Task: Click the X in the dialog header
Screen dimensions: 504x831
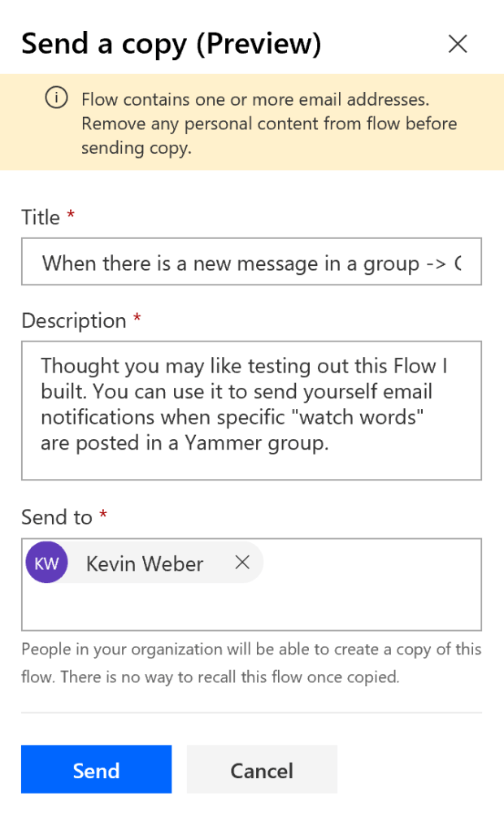Action: (x=458, y=44)
